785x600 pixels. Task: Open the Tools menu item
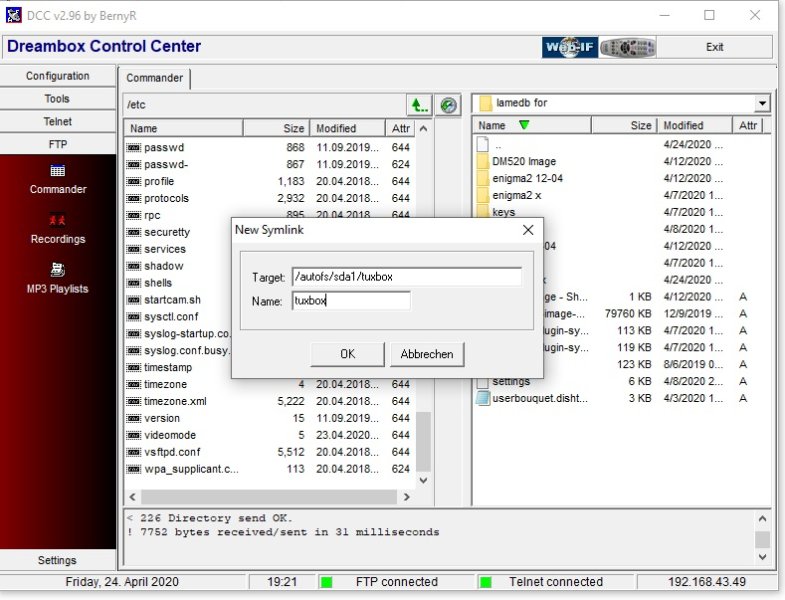coord(58,99)
